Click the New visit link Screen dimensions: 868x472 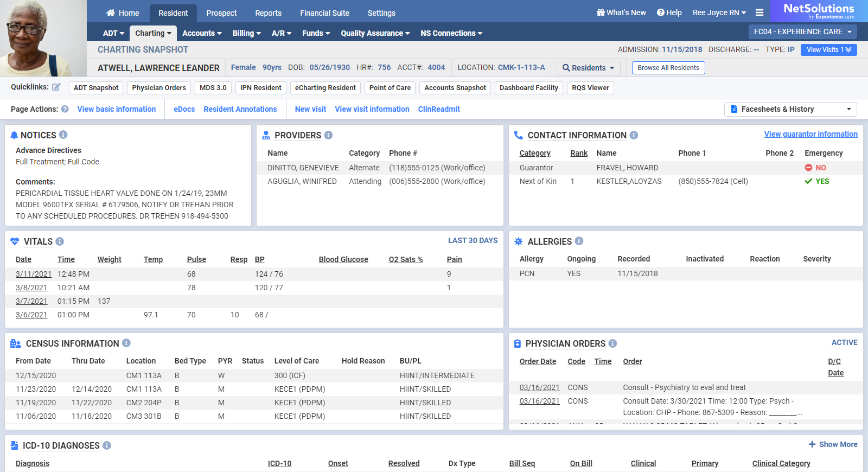[310, 109]
